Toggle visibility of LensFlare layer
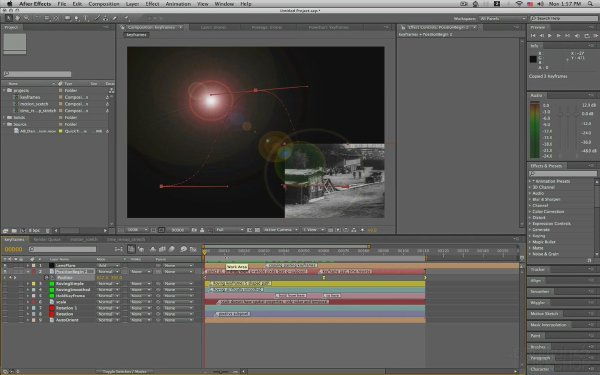600x375 pixels. [5, 265]
